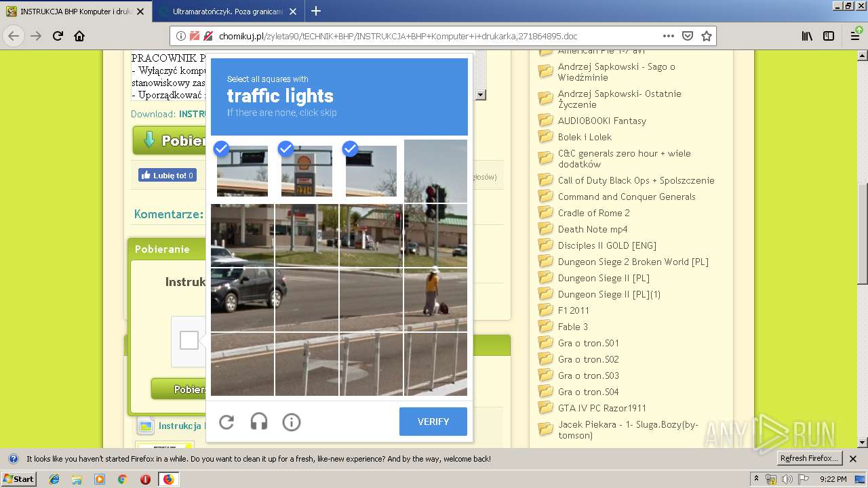Viewport: 868px width, 488px height.
Task: Open Cradle of Rome 2 folder
Action: pos(594,213)
